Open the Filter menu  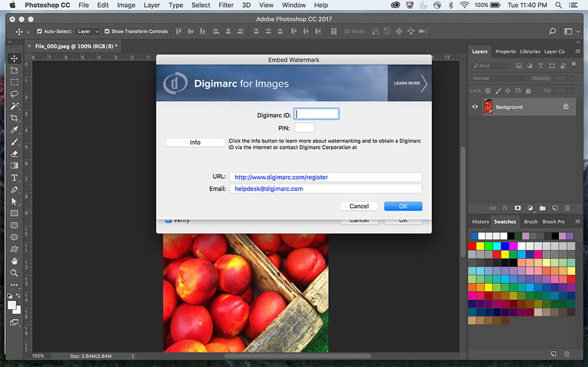click(x=226, y=5)
